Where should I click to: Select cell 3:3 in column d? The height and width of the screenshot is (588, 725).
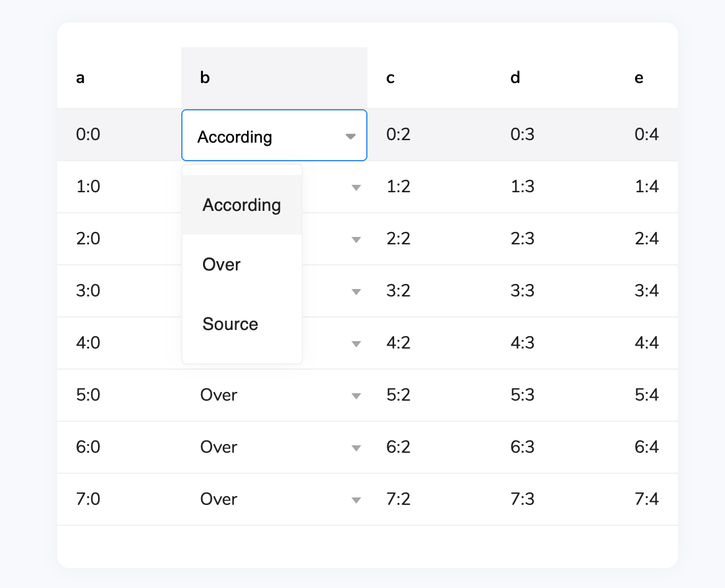[x=522, y=291]
